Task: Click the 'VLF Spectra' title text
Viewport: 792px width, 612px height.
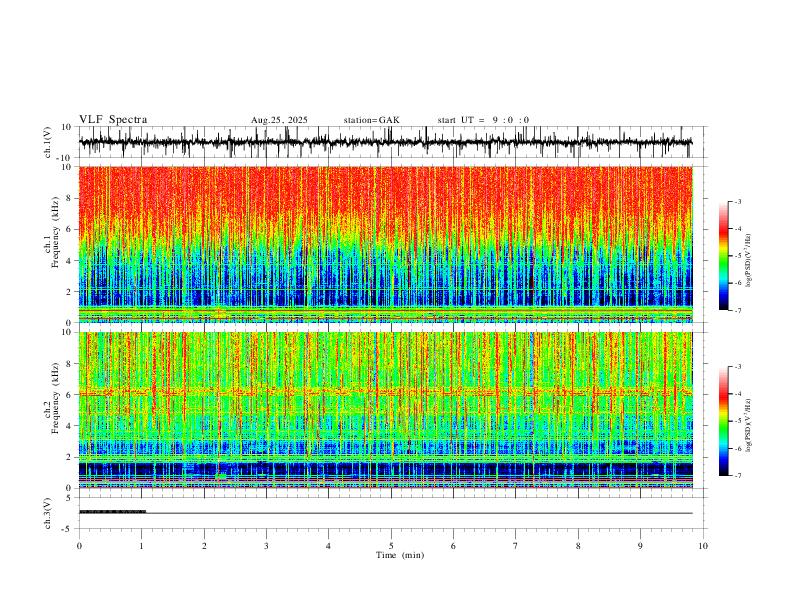Action: coord(113,120)
